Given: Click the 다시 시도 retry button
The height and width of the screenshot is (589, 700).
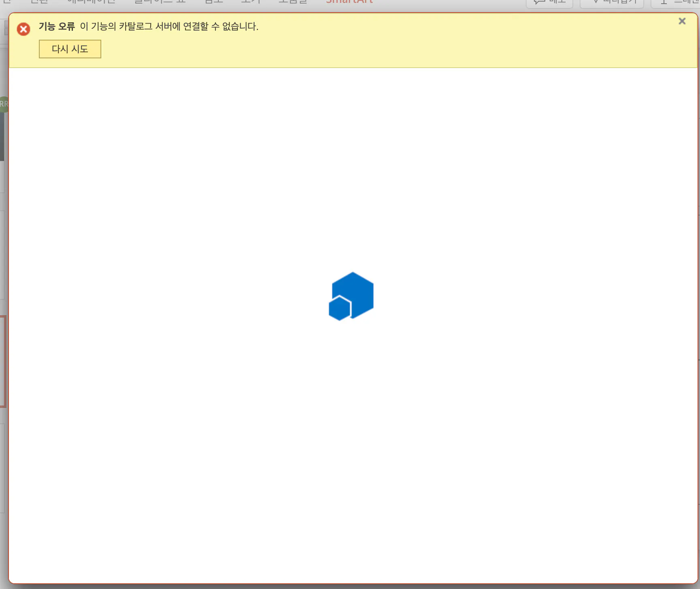Looking at the screenshot, I should [70, 49].
